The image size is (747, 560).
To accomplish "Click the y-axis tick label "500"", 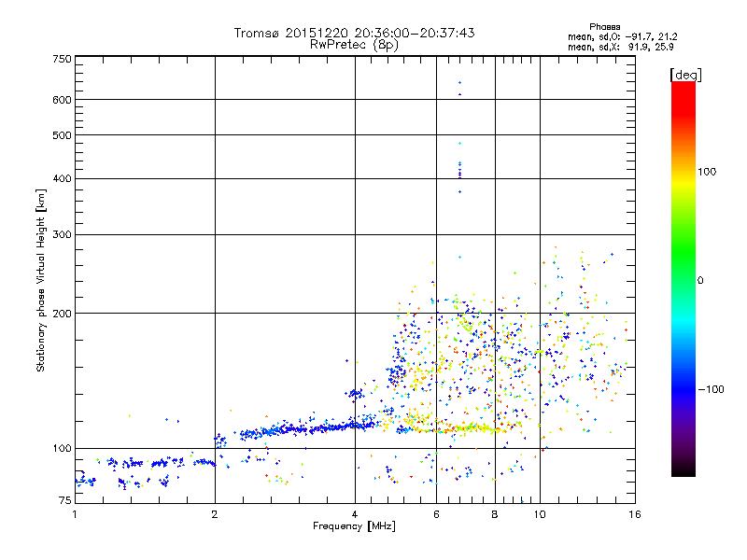I will click(x=62, y=135).
